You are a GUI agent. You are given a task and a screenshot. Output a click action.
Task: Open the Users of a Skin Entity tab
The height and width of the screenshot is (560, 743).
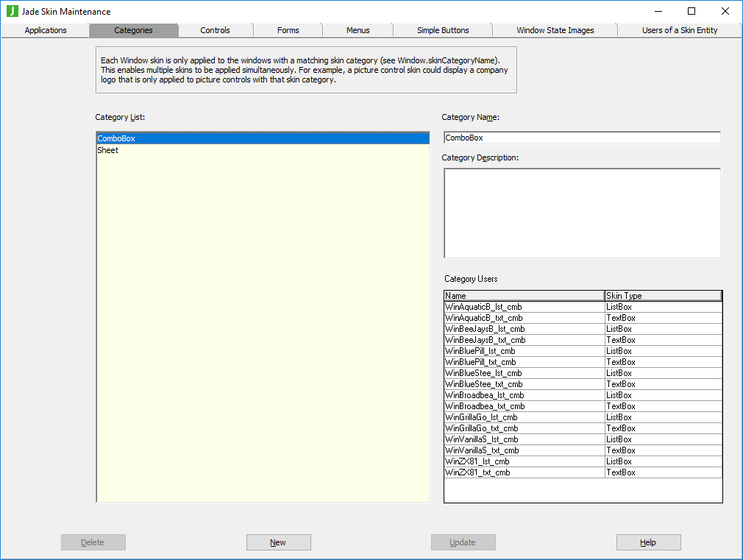point(679,30)
